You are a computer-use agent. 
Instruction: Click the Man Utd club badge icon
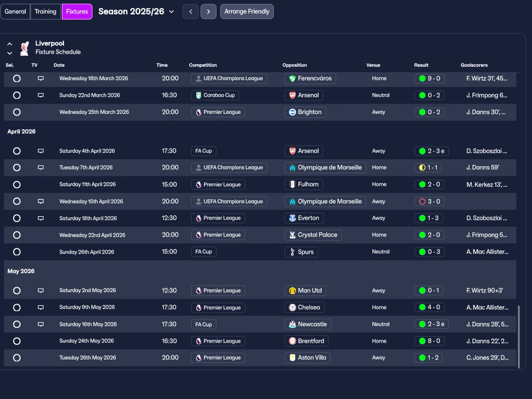293,291
